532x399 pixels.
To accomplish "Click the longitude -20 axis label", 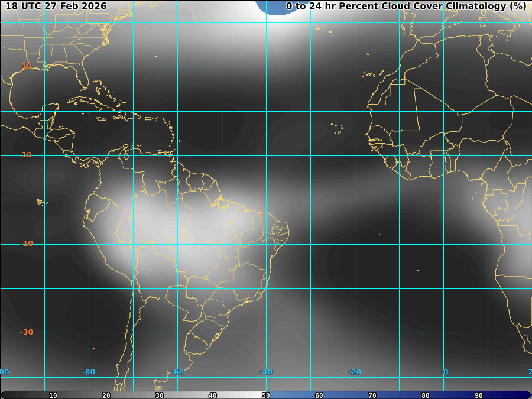I will (x=355, y=372).
